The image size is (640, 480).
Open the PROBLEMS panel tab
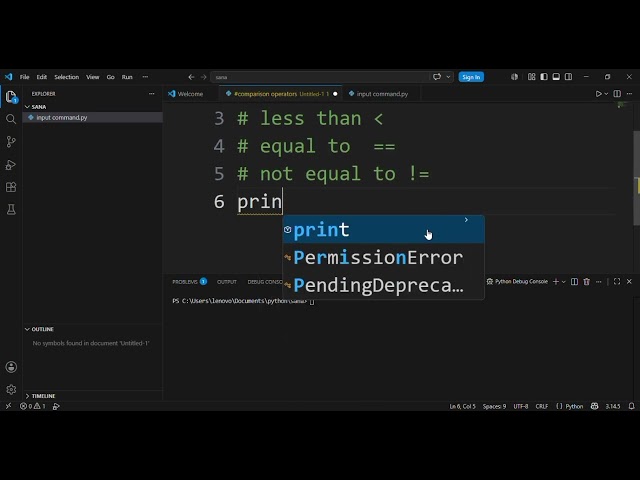click(x=189, y=282)
